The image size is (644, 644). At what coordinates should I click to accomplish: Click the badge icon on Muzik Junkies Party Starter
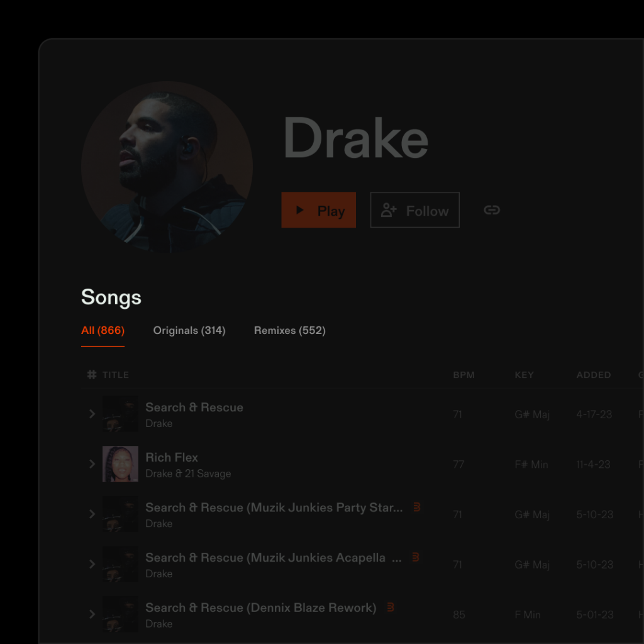point(416,507)
